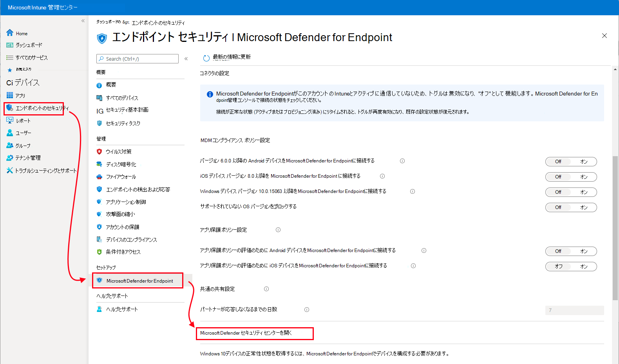Collapse the Endpoint security menu chevron
This screenshot has width=619, height=364.
[186, 59]
